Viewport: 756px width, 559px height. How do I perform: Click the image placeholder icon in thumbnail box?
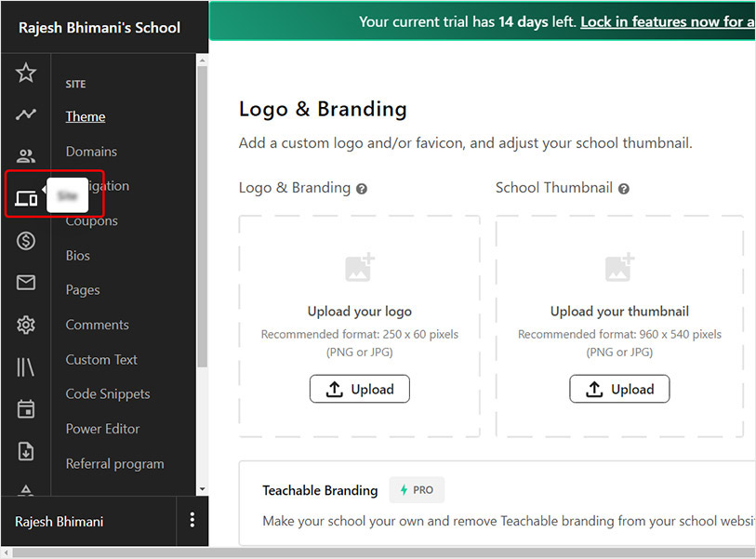coord(619,267)
